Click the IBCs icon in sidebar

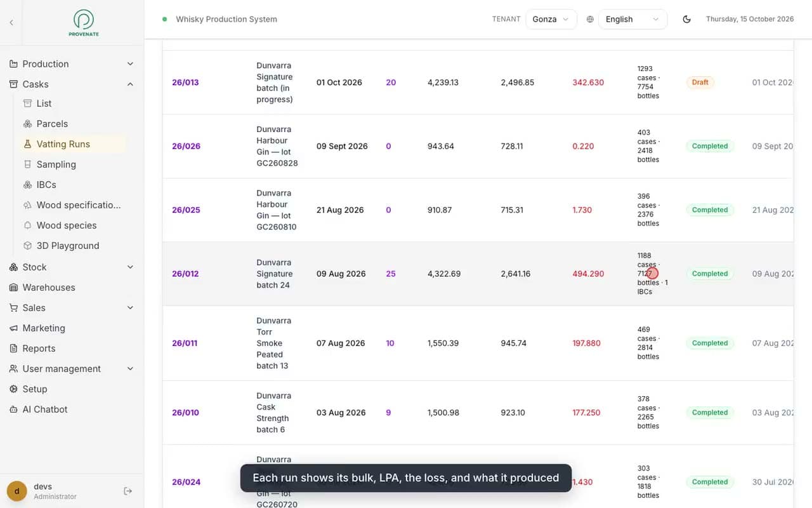[27, 185]
